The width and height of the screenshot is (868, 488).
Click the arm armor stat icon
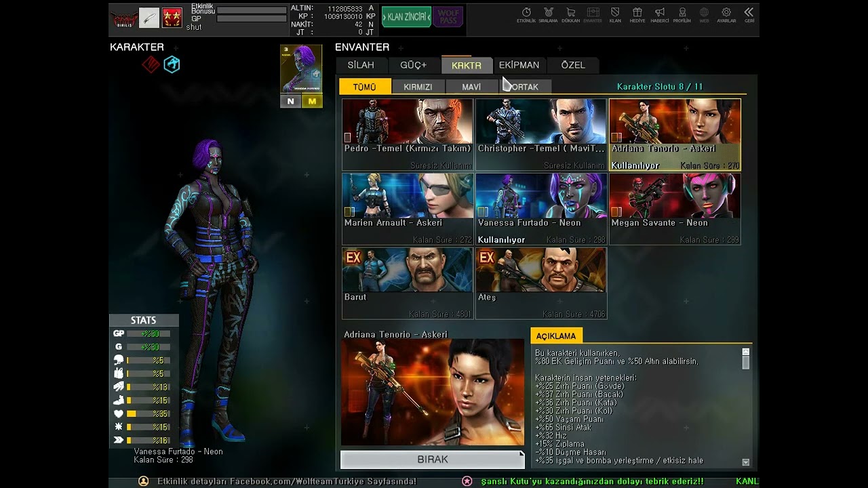pos(119,386)
